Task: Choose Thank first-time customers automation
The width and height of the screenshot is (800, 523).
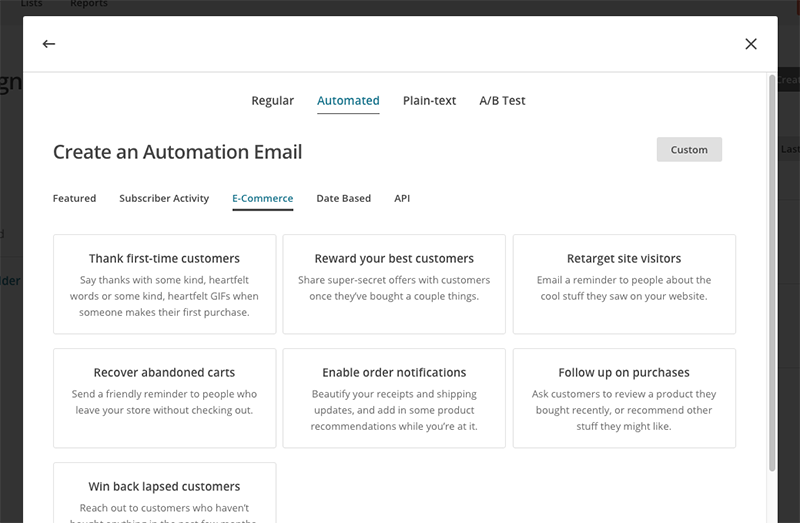Action: coord(164,284)
